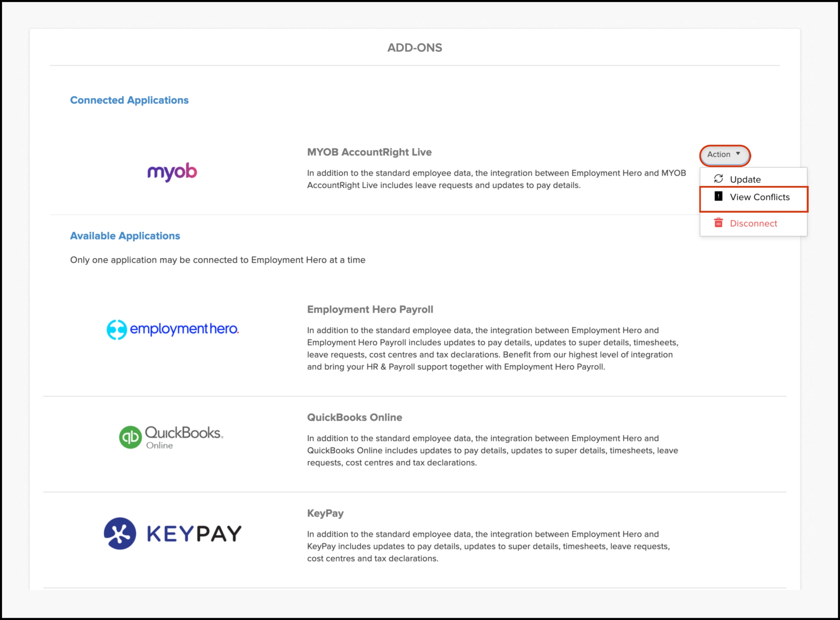The height and width of the screenshot is (620, 840).
Task: Click the KeyPay integration description paragraph
Action: coord(488,546)
